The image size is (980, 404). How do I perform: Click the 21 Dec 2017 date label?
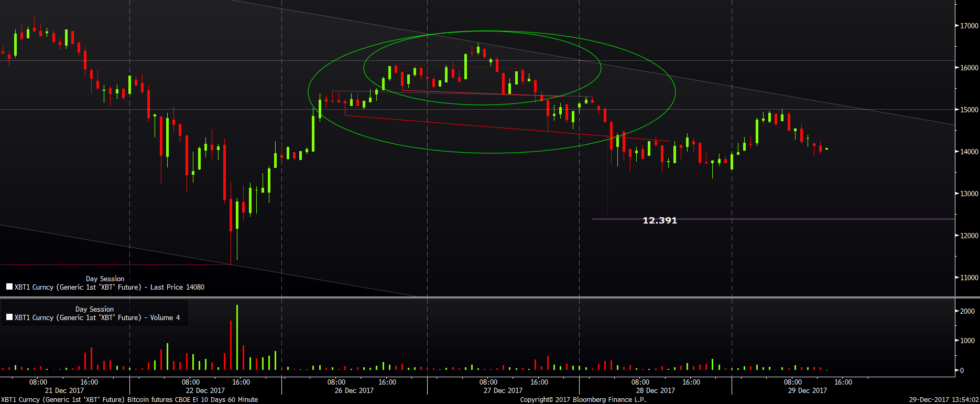point(64,390)
